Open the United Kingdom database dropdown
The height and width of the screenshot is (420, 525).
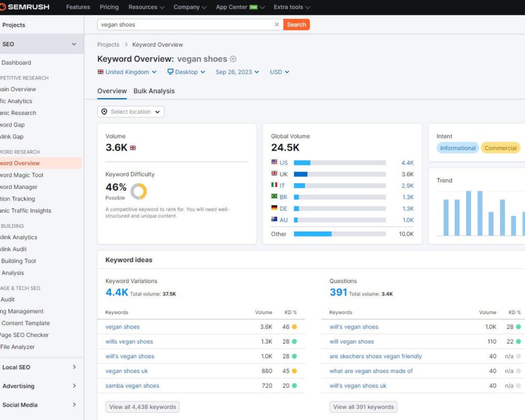point(127,72)
